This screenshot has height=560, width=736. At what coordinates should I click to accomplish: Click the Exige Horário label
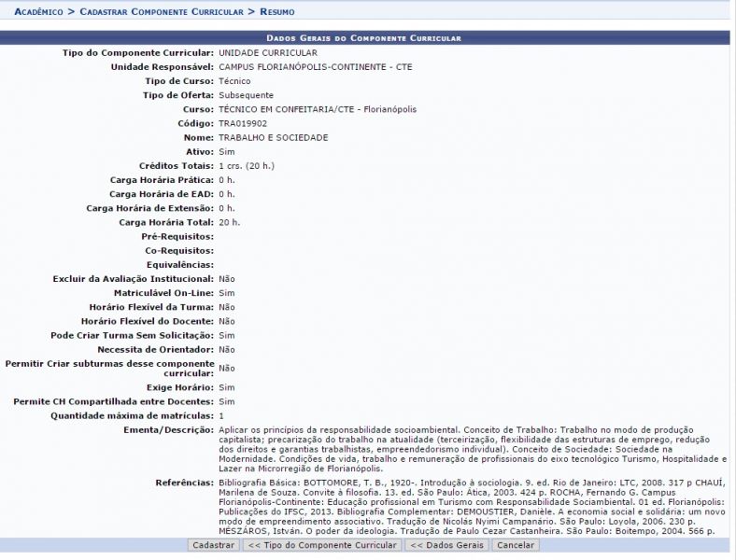179,386
